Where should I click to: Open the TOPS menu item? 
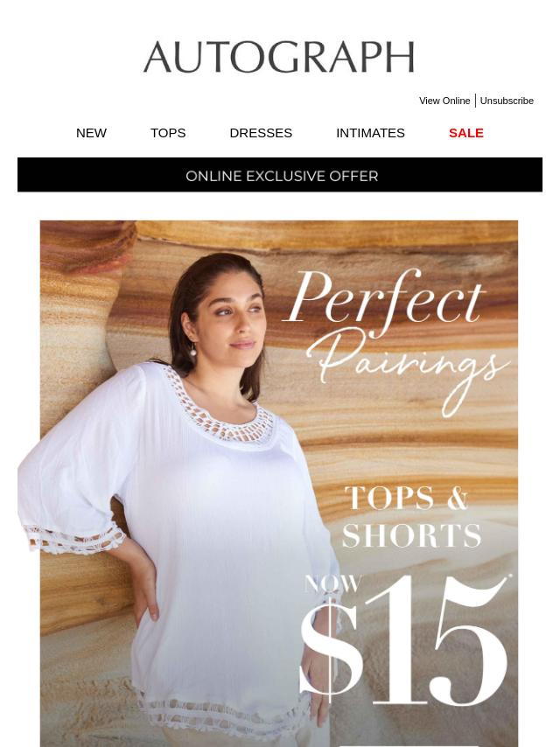pyautogui.click(x=168, y=133)
